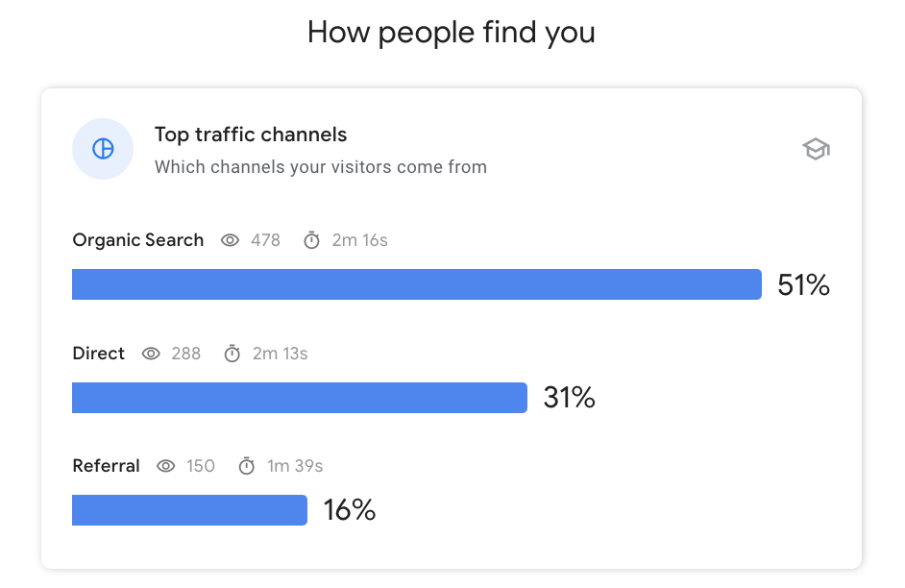905x588 pixels.
Task: Click the pie chart icon beside Top traffic channels
Action: coord(102,149)
